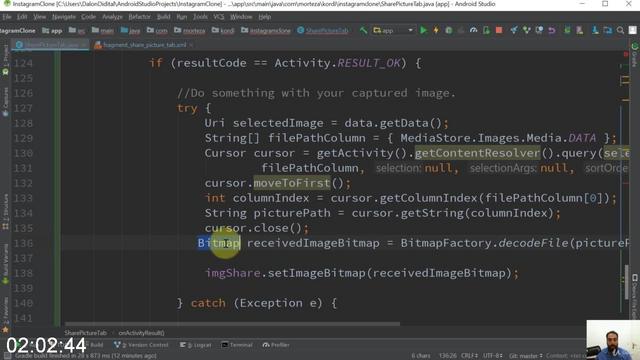Open the Build tool window
This screenshot has width=640, height=360.
pos(96,345)
